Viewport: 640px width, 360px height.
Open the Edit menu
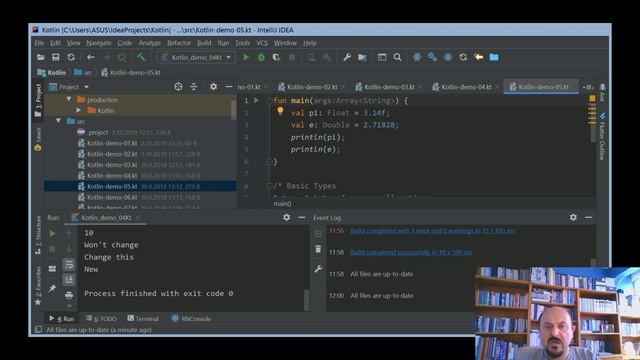pyautogui.click(x=55, y=43)
